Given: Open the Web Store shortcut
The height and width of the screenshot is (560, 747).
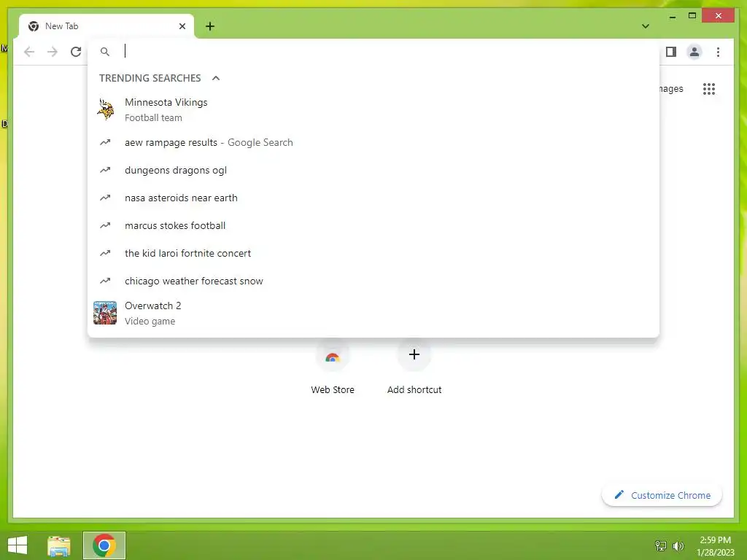Looking at the screenshot, I should pyautogui.click(x=333, y=367).
